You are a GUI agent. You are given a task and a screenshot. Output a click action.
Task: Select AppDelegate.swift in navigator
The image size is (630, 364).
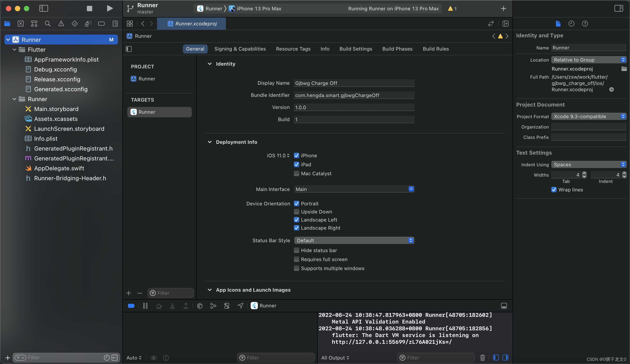(59, 168)
